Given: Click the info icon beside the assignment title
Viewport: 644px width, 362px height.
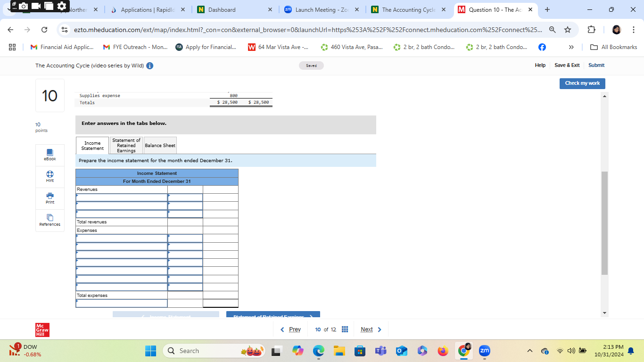Looking at the screenshot, I should tap(149, 66).
